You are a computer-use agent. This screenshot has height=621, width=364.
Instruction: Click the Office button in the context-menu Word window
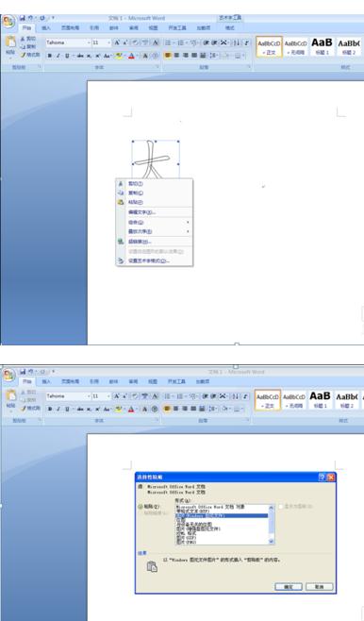pyautogui.click(x=8, y=22)
